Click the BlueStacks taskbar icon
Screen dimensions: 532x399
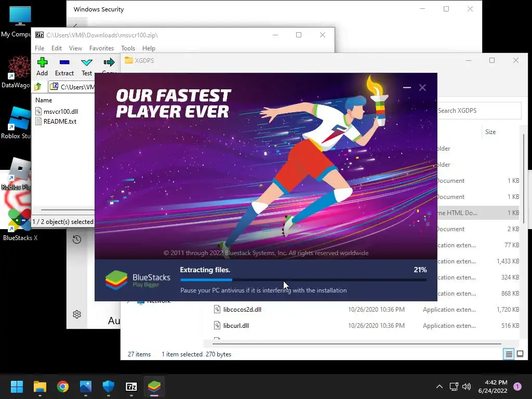(154, 387)
